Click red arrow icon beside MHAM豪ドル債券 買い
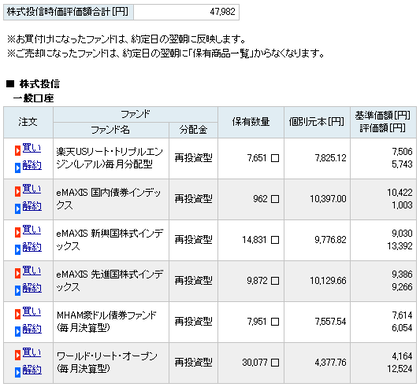 [18, 314]
